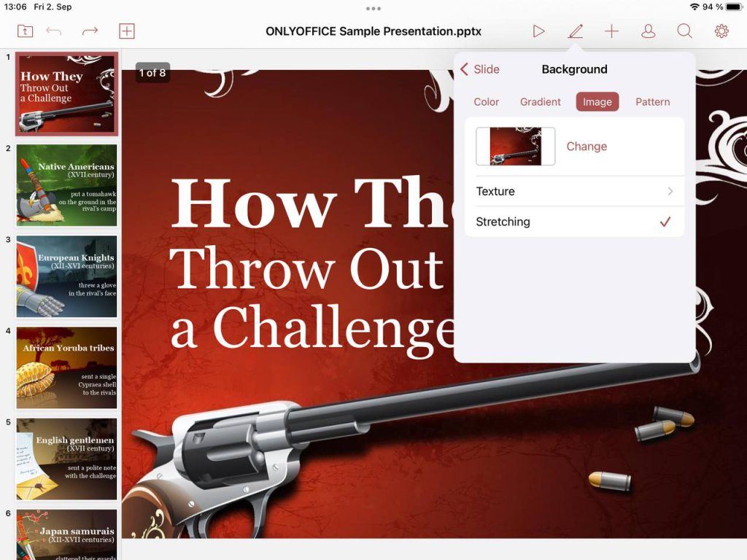Add a new slide with plus-box icon
This screenshot has height=560, width=747.
tap(127, 31)
